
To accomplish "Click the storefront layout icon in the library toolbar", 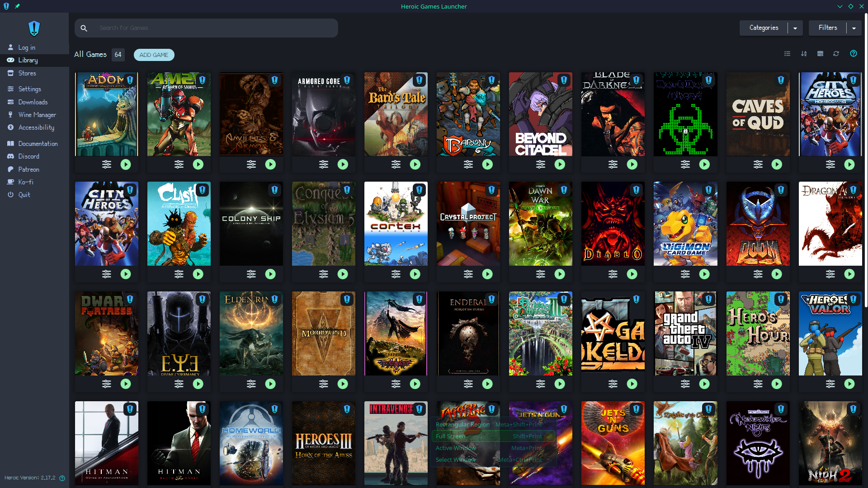I will [x=820, y=54].
